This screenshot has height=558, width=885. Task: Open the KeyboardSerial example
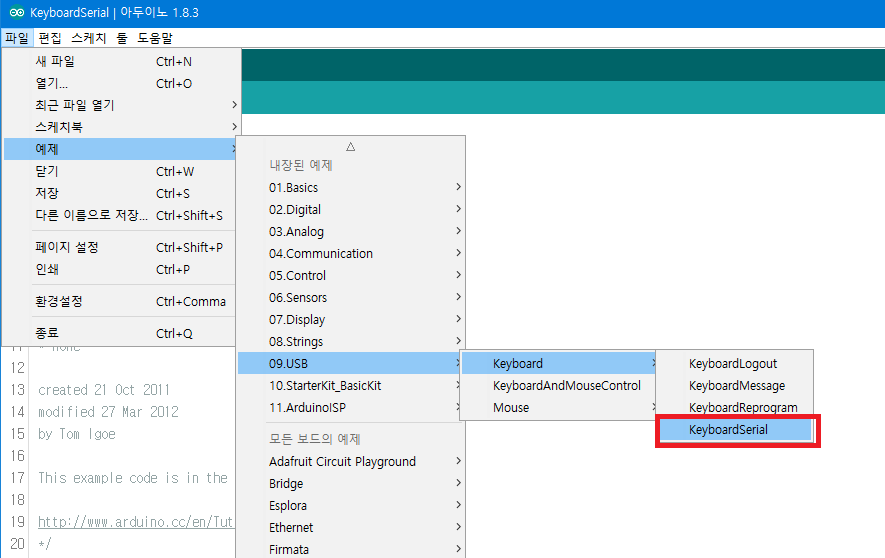[735, 429]
